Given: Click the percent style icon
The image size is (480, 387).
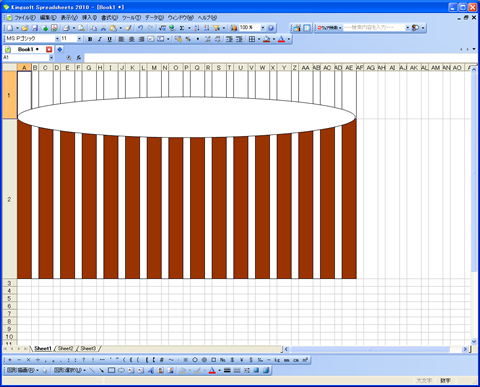Looking at the screenshot, I should [x=188, y=39].
